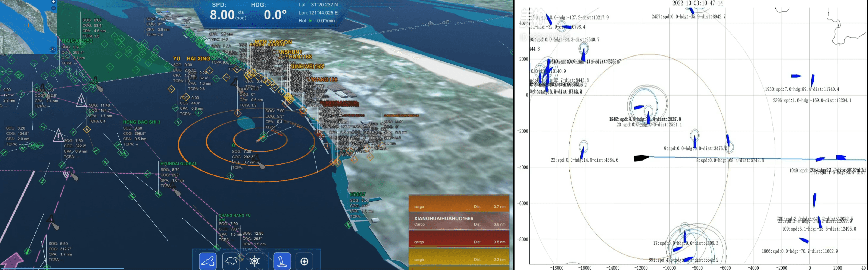
Task: Select the orange cargo card with Dist 0.7 nm
Action: (459, 203)
